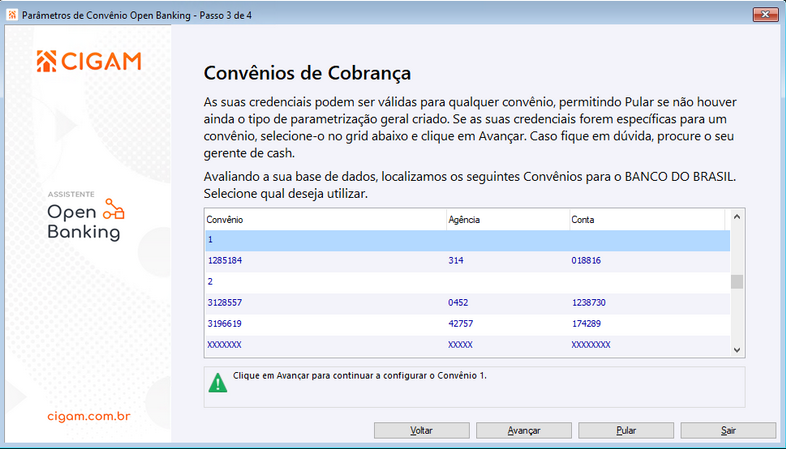Select convênio row 2
The image size is (786, 449).
pos(467,282)
